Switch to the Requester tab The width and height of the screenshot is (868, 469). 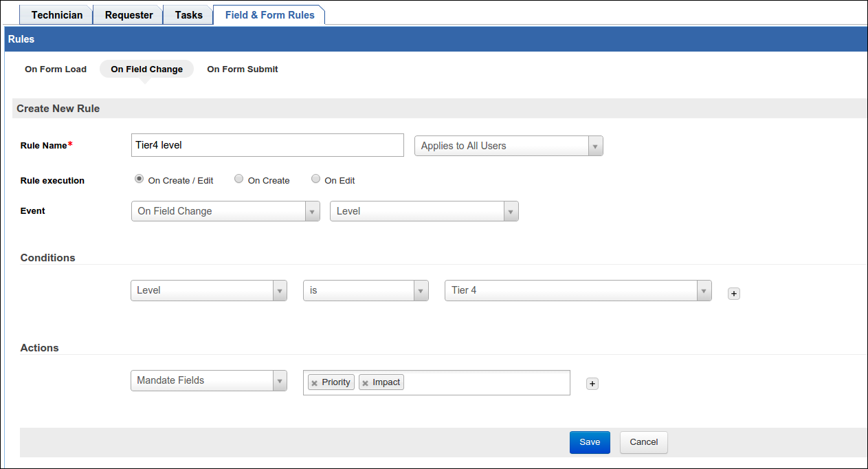pos(129,14)
